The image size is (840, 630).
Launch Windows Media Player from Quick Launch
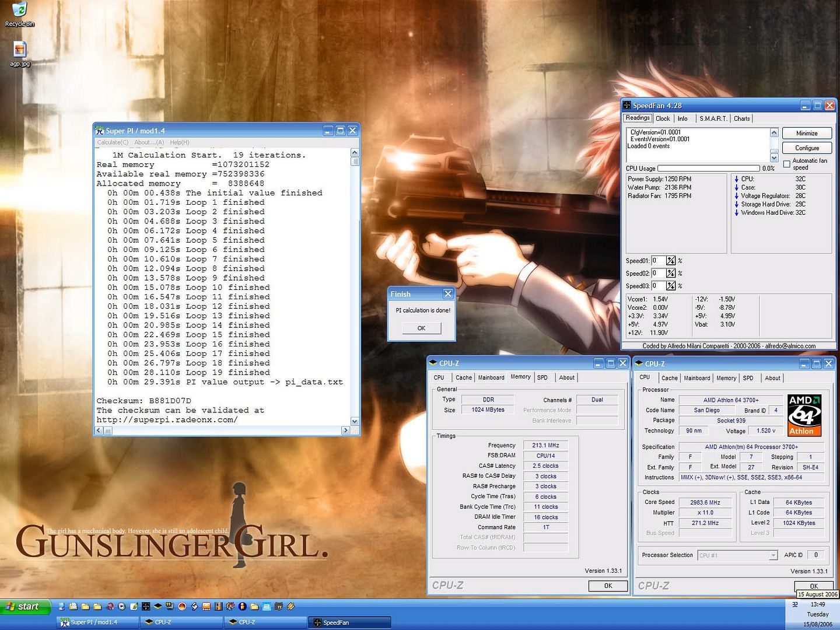tap(121, 607)
